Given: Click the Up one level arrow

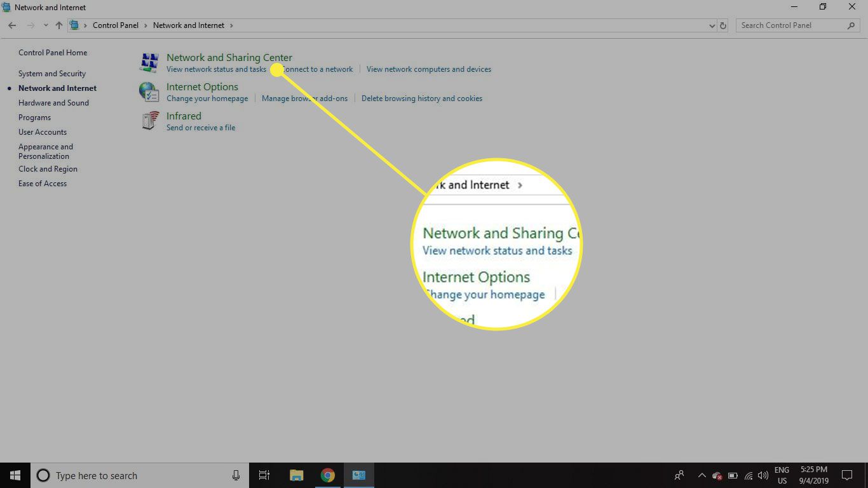Looking at the screenshot, I should (59, 25).
